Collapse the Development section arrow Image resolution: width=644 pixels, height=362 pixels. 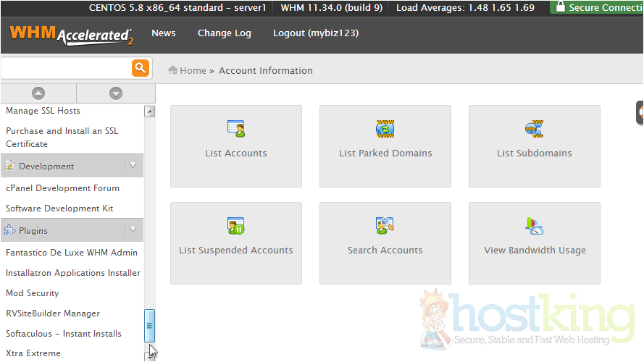coord(132,166)
